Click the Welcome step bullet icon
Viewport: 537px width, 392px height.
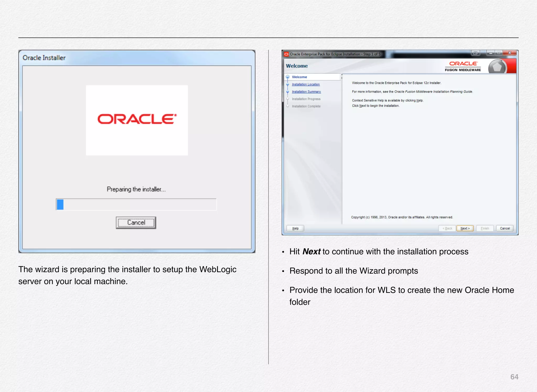coord(288,77)
